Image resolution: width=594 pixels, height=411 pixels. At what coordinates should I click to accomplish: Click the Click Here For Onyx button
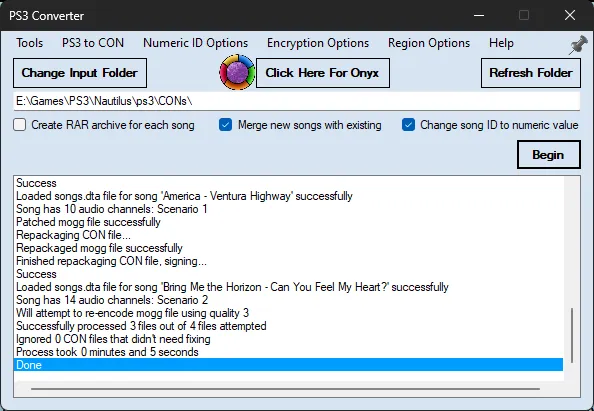point(323,73)
